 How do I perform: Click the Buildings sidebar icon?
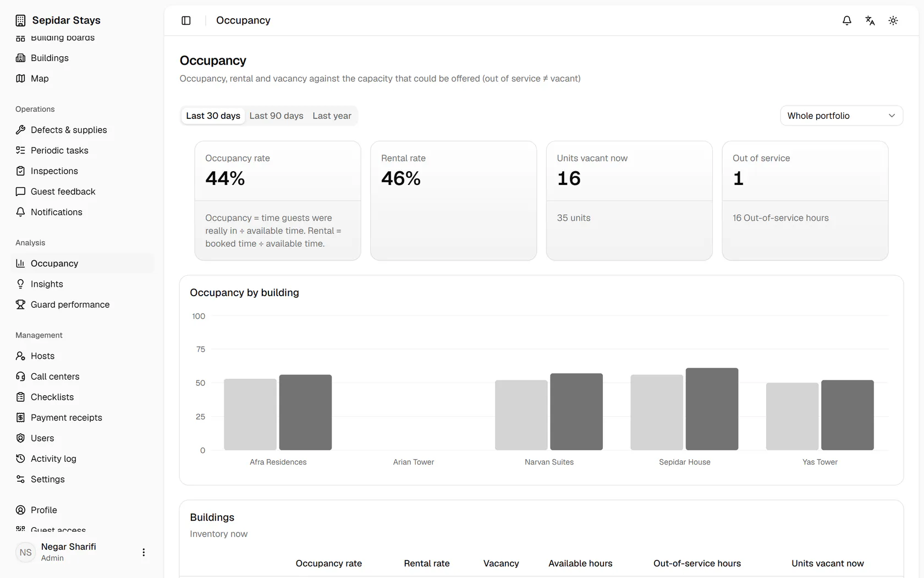20,58
